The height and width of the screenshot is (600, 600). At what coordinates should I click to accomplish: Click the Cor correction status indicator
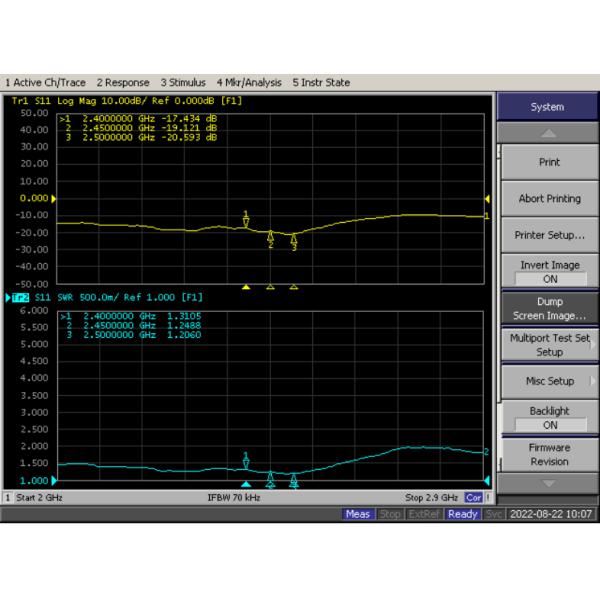point(473,497)
